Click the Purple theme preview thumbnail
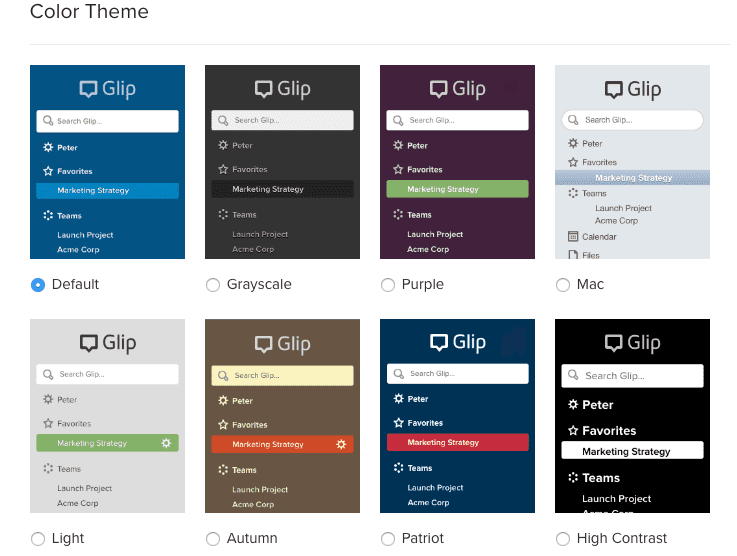The image size is (737, 556). [457, 162]
